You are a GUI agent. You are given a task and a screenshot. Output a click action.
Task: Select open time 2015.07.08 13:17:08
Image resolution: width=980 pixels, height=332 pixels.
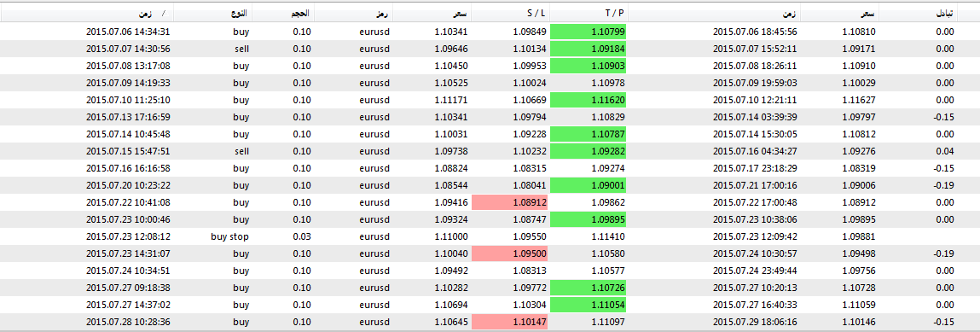coord(128,66)
